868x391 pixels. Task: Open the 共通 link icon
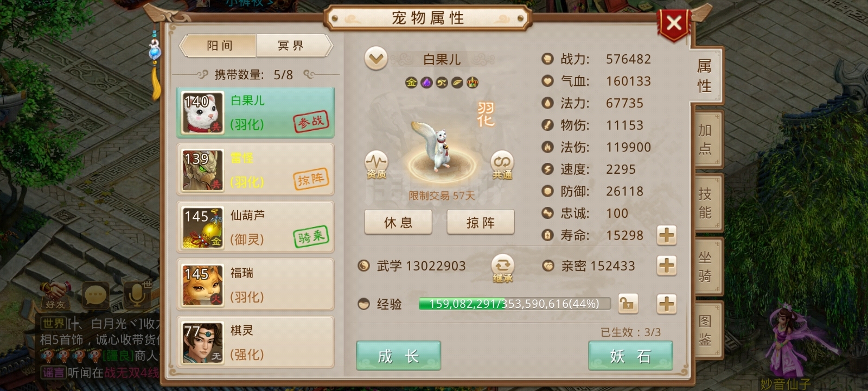point(502,165)
